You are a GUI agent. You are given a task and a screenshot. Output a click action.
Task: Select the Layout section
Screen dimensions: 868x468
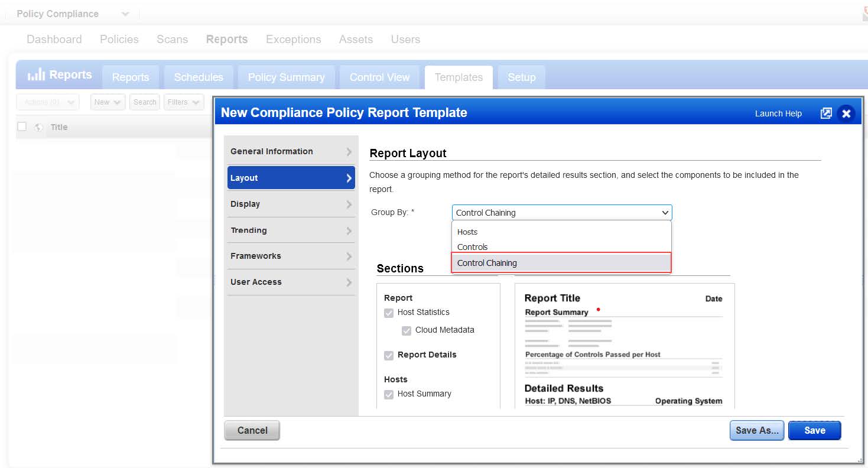point(291,178)
